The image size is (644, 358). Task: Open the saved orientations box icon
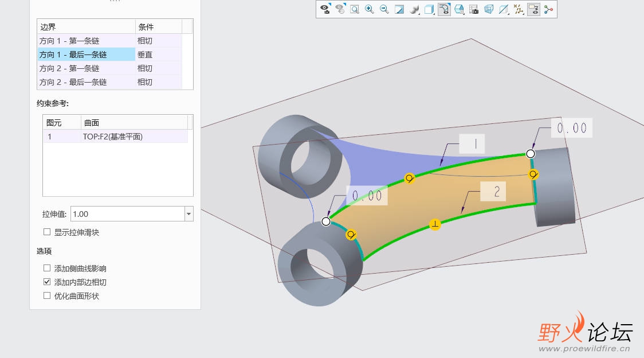point(459,9)
